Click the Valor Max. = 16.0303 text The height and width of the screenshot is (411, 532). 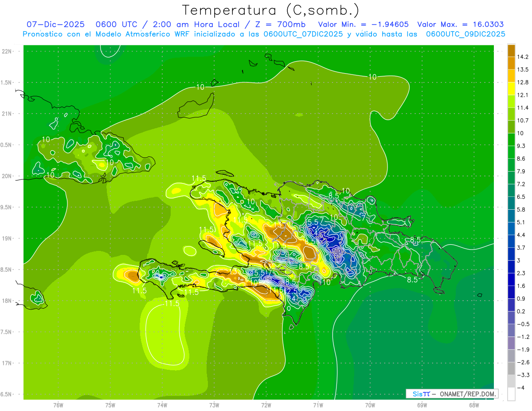click(x=461, y=24)
